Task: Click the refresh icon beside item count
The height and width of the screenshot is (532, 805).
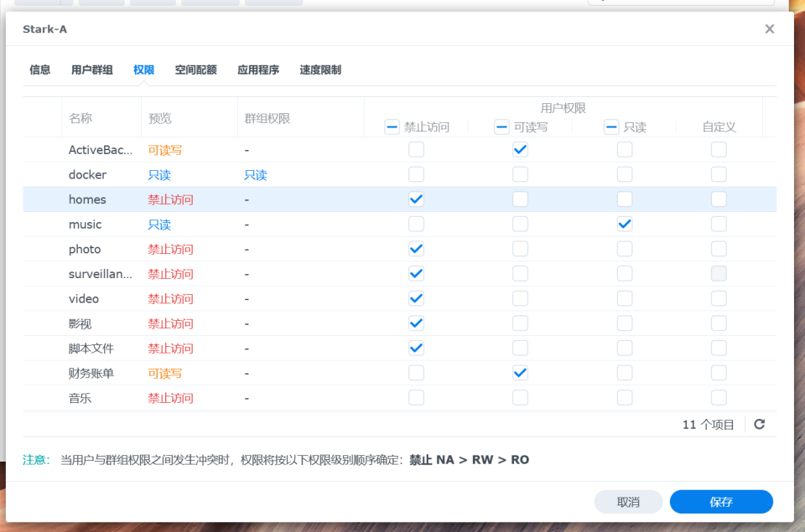Action: [x=759, y=425]
